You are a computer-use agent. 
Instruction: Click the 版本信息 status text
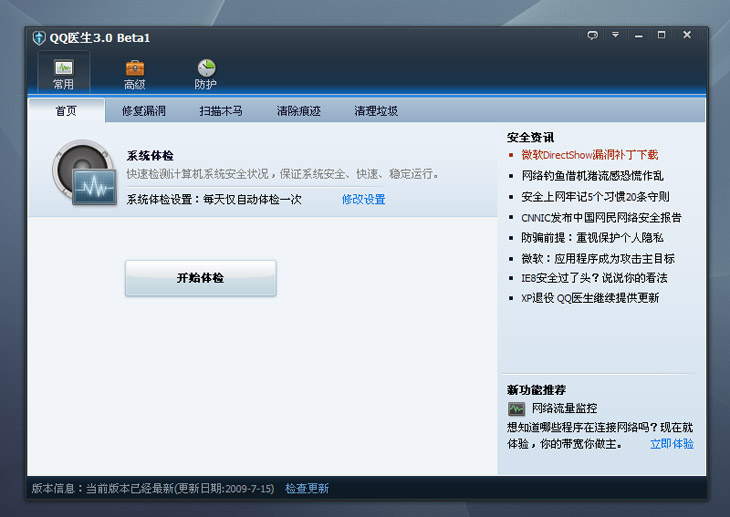point(153,488)
